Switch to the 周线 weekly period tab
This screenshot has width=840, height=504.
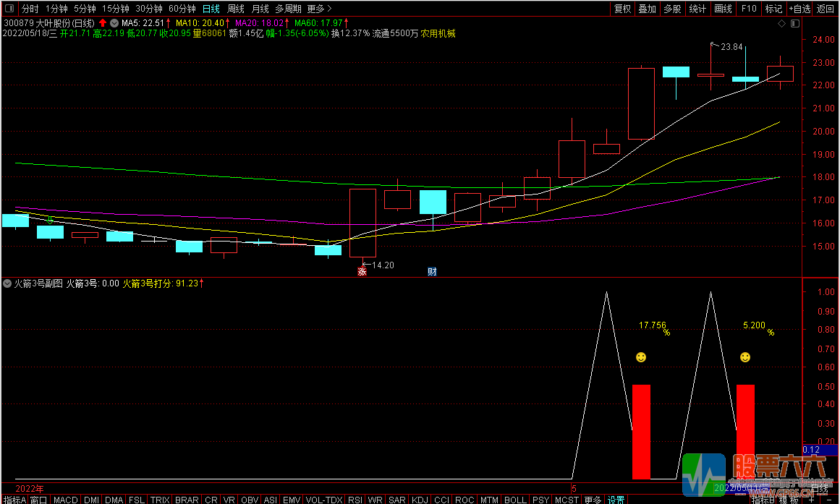point(236,9)
